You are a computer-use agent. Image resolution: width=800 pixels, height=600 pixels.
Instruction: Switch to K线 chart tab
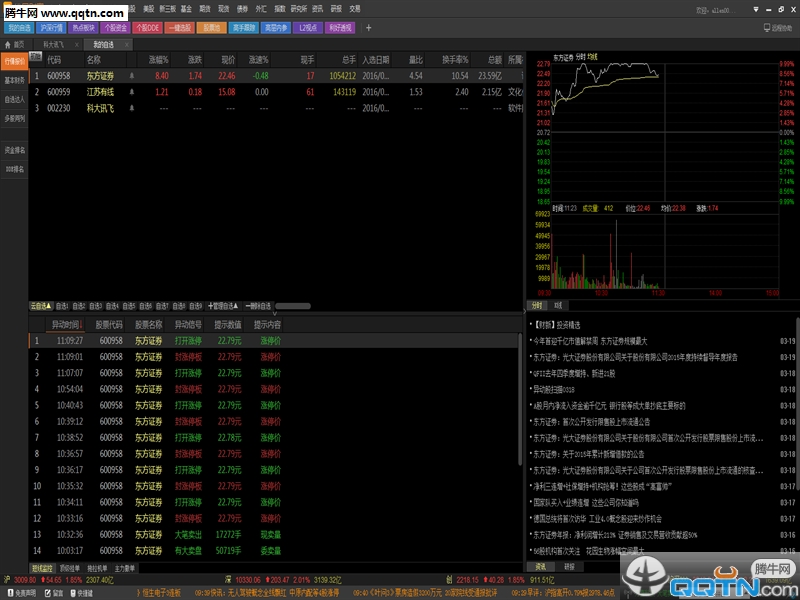[558, 306]
